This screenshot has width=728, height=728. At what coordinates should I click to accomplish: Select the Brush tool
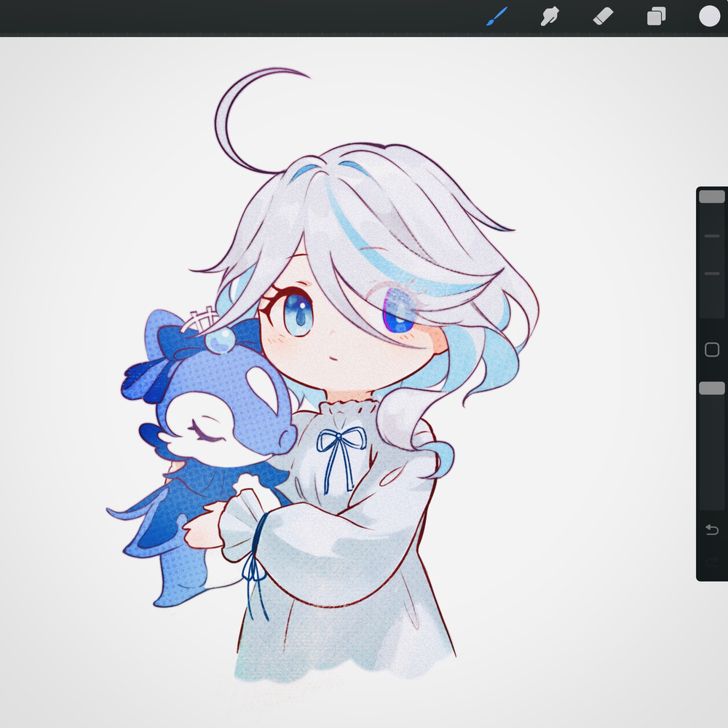[x=496, y=16]
